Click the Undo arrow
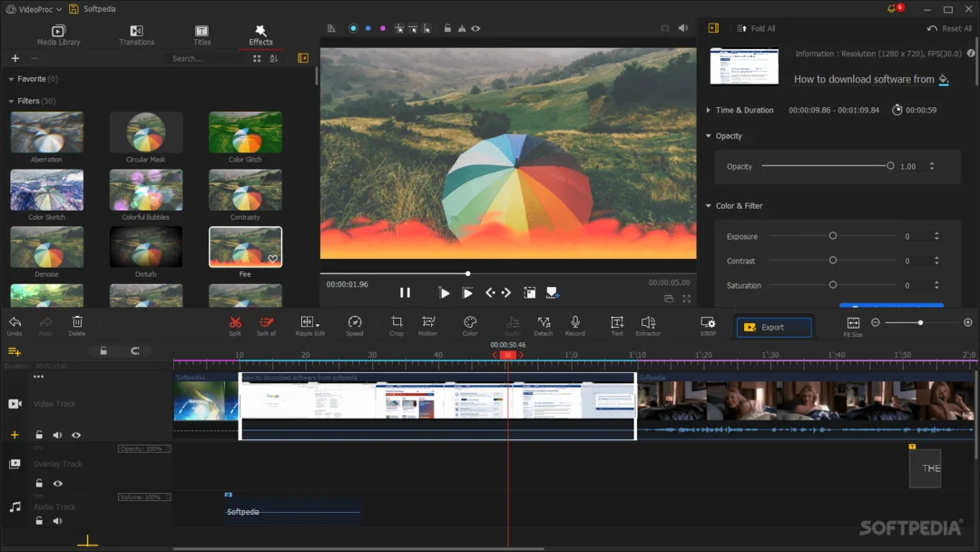 [15, 326]
